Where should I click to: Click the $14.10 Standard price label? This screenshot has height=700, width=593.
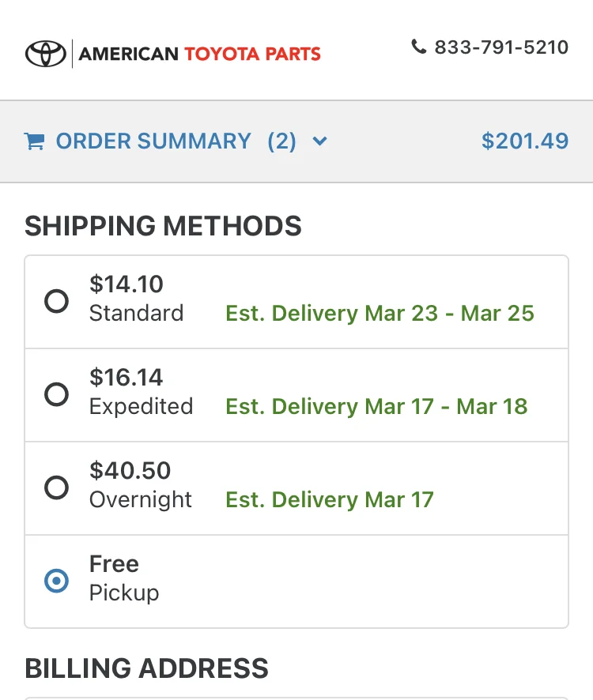click(x=127, y=284)
